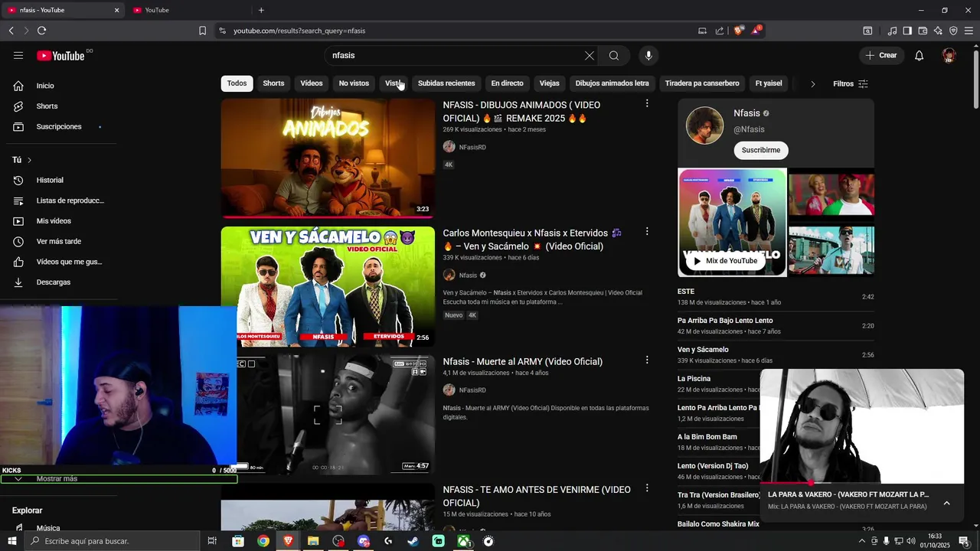Open more options for Te Amo Antes video
Viewport: 980px width, 551px height.
point(647,487)
